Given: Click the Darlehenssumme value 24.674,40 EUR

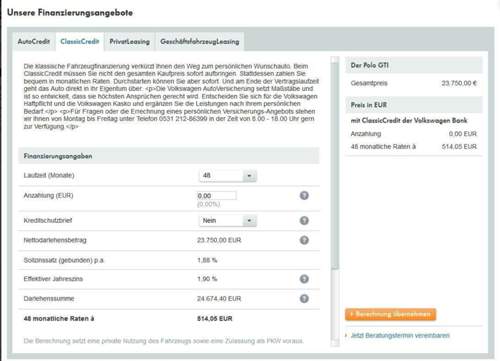Looking at the screenshot, I should (219, 299).
